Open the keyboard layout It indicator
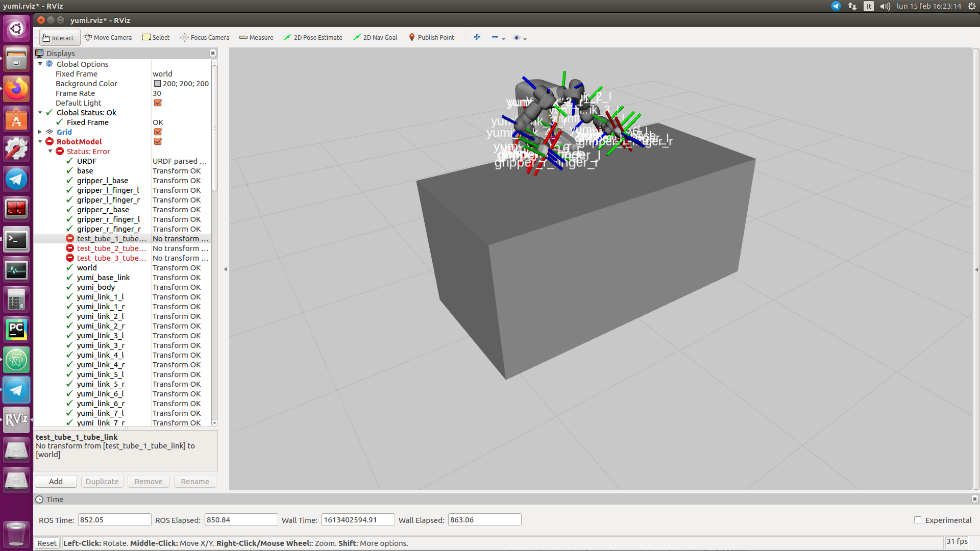 coord(869,6)
